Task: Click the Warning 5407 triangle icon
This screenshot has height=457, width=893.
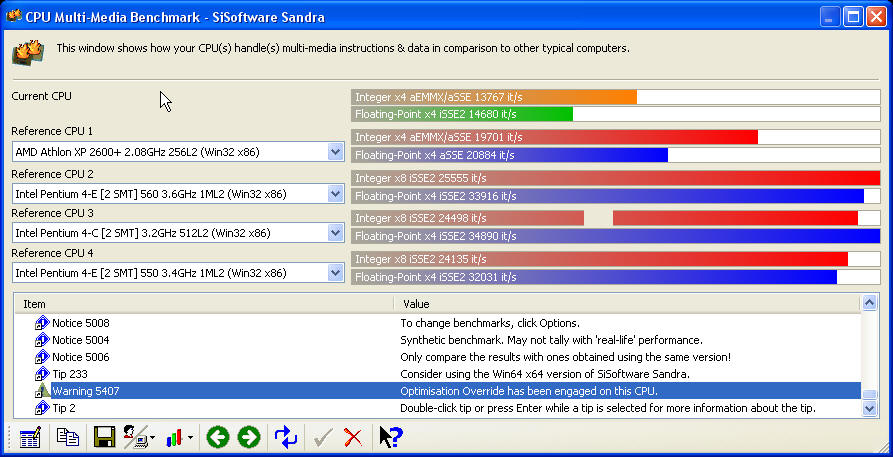Action: click(42, 390)
